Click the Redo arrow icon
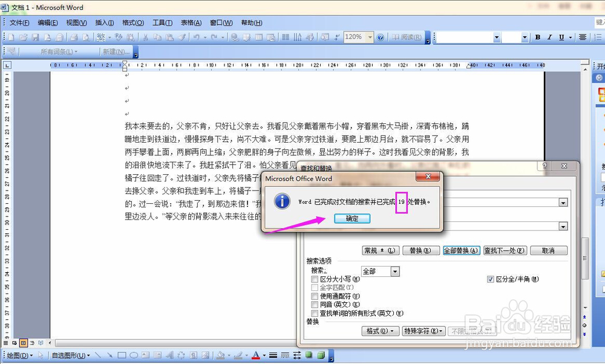The width and height of the screenshot is (605, 364). [214, 37]
